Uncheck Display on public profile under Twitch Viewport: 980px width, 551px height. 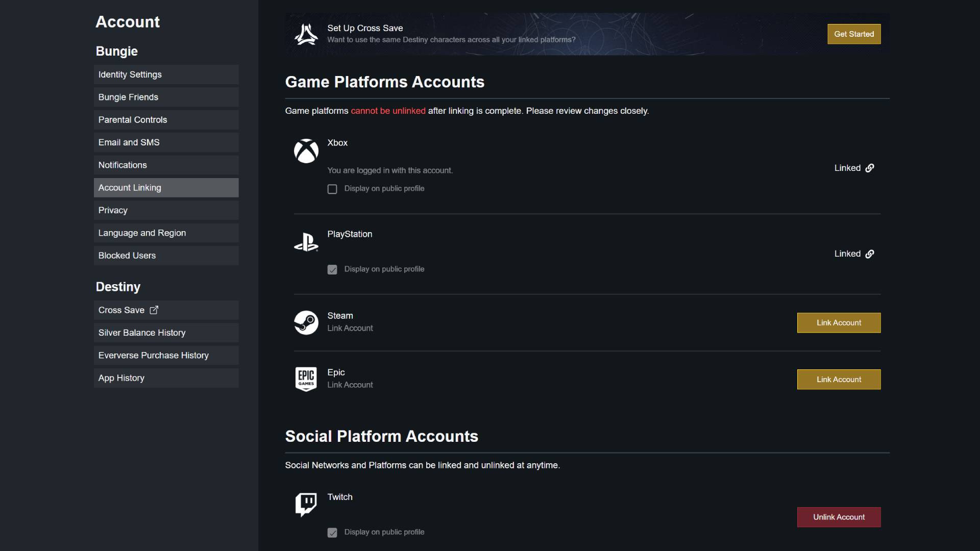point(332,533)
